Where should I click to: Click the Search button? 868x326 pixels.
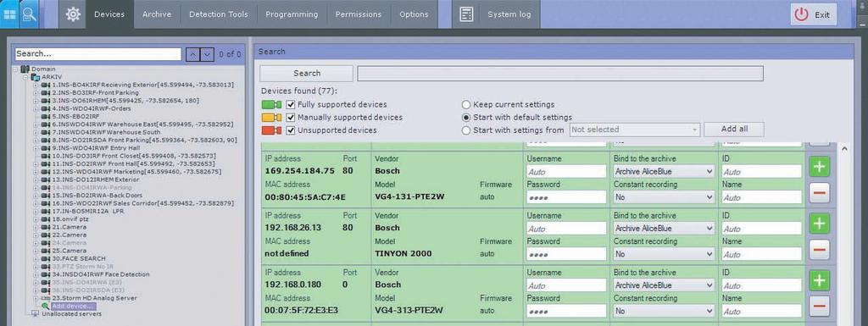[x=307, y=74]
